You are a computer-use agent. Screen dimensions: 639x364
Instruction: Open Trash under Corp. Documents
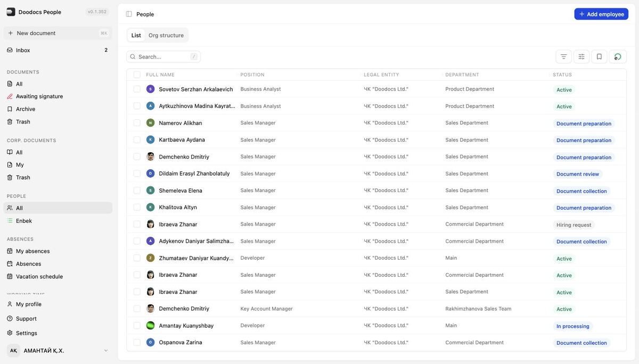(58, 178)
